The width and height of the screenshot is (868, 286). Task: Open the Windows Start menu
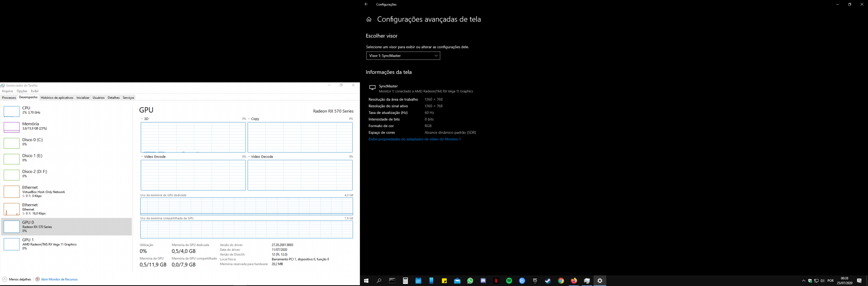[x=366, y=280]
